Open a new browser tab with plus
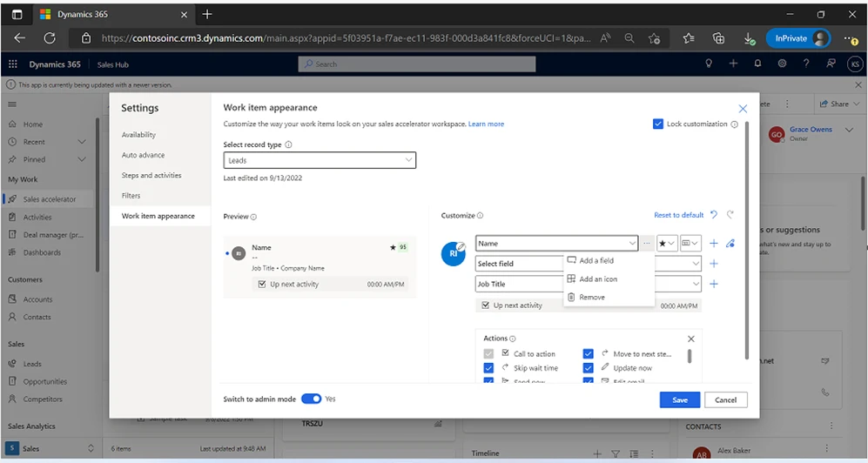 [x=207, y=15]
